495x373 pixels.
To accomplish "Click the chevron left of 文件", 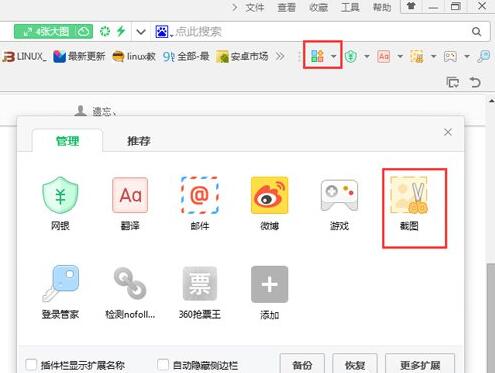I will 235,7.
